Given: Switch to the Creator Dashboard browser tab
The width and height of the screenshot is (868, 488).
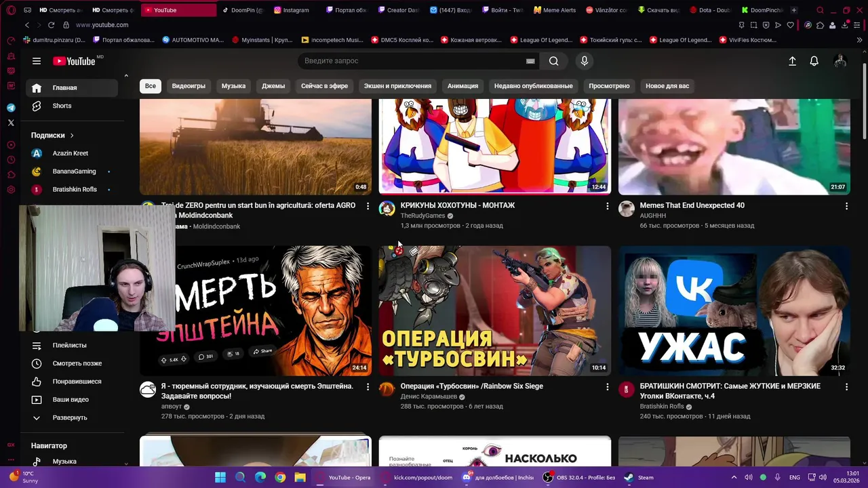Looking at the screenshot, I should pyautogui.click(x=399, y=10).
